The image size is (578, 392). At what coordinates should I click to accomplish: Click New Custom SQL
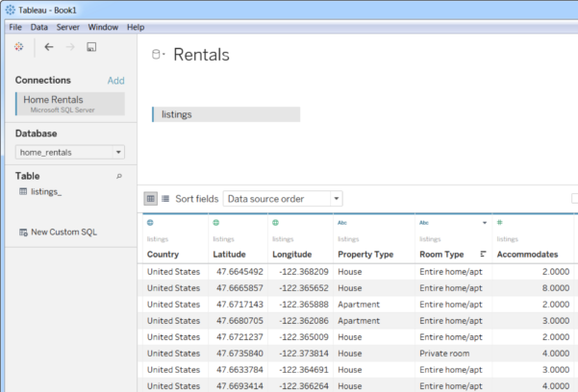pos(63,233)
